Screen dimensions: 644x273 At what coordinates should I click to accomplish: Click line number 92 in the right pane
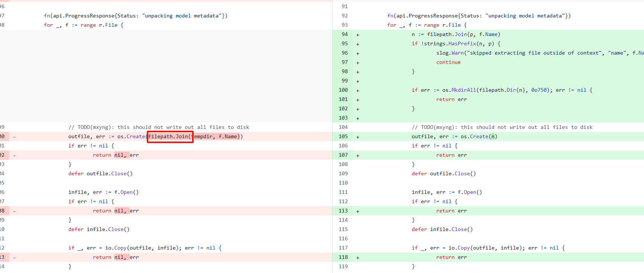pos(344,16)
